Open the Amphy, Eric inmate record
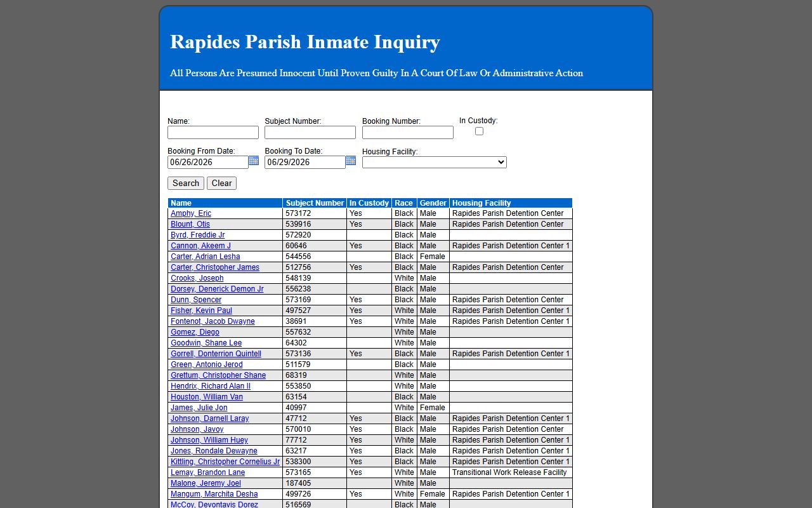812x508 pixels. (191, 213)
